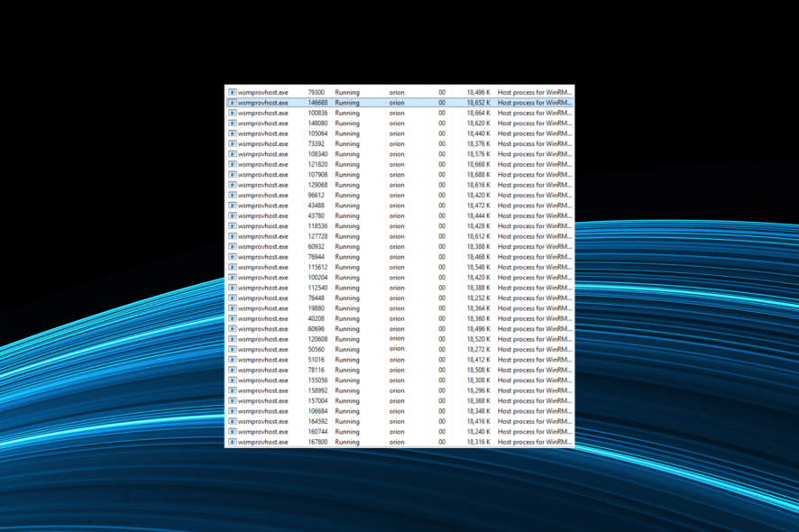Click the WinRM host description on PID 79300 row
The height and width of the screenshot is (532, 799).
coord(532,91)
